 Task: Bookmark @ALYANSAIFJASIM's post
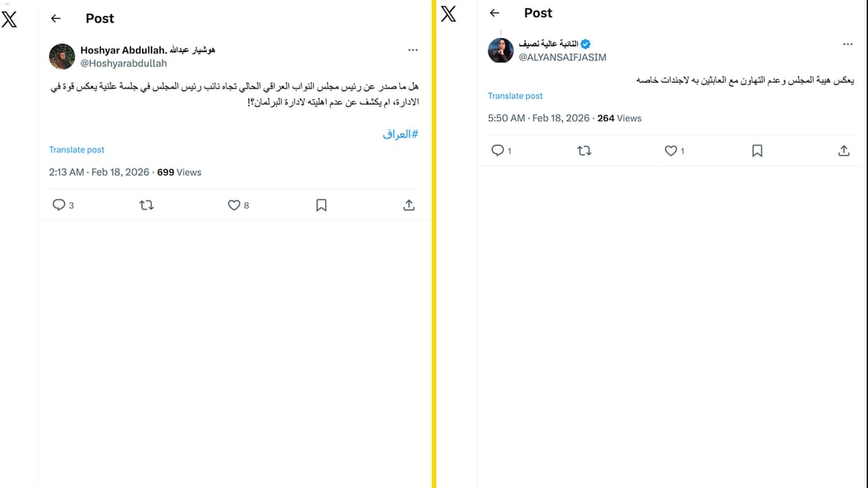pos(757,150)
